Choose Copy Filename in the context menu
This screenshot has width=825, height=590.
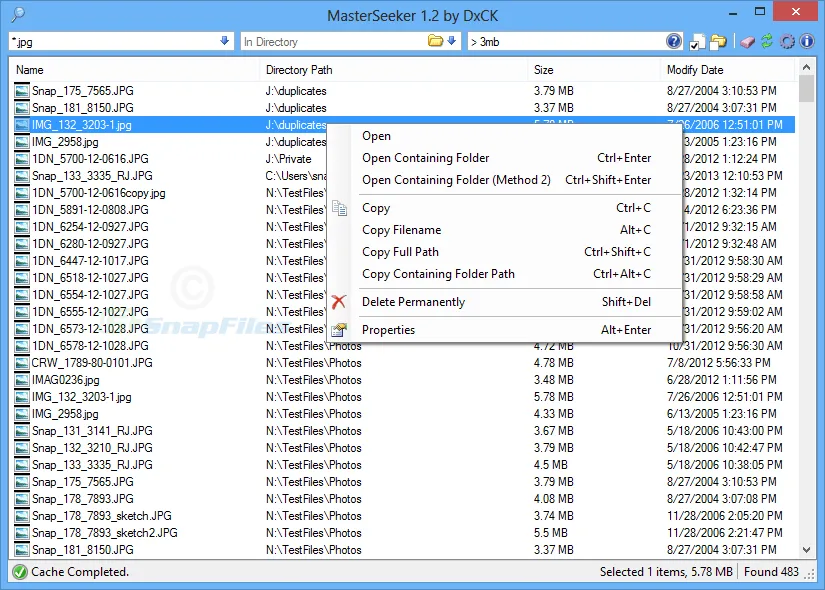point(505,230)
